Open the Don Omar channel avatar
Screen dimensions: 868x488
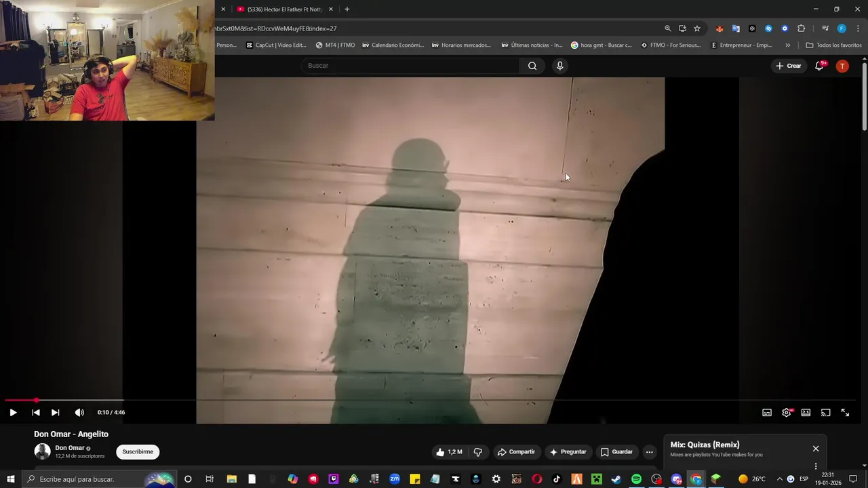tap(42, 451)
